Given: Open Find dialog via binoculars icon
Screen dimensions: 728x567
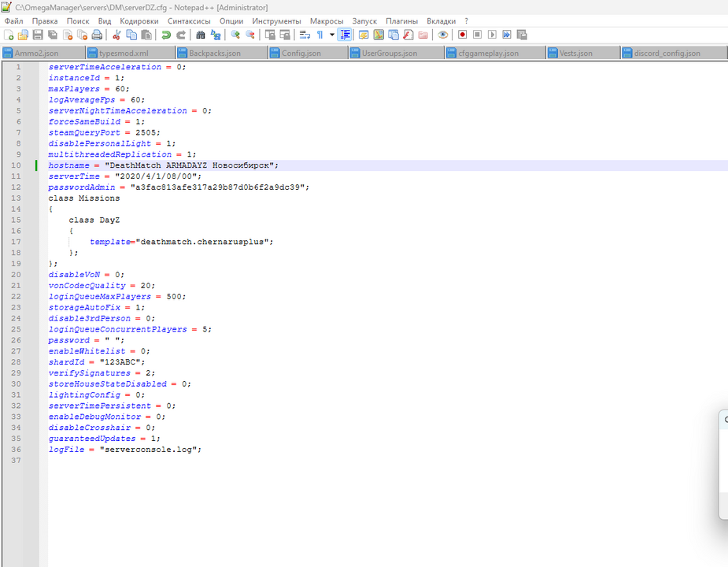Looking at the screenshot, I should (x=201, y=35).
